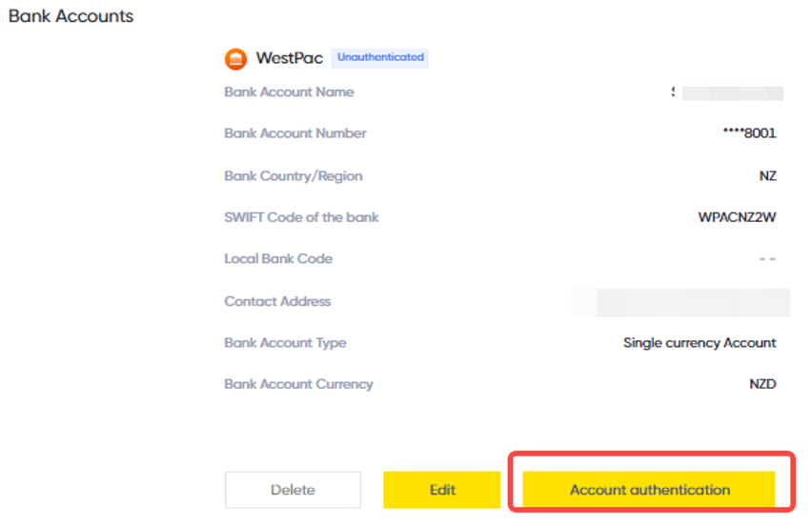Click the Bank Account Number label
812x526 pixels.
(295, 133)
